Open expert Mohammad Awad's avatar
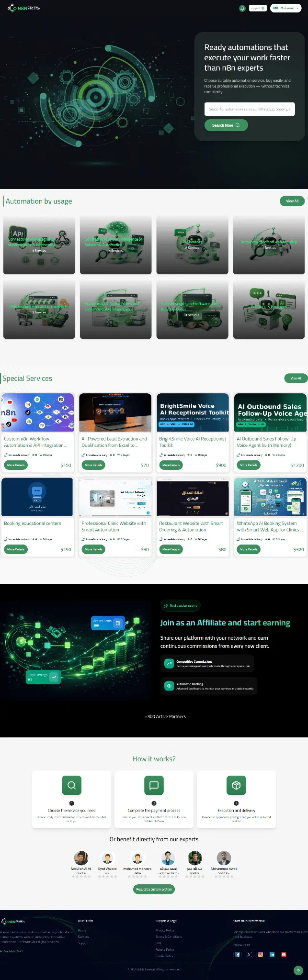The height and width of the screenshot is (980, 308). 224,858
